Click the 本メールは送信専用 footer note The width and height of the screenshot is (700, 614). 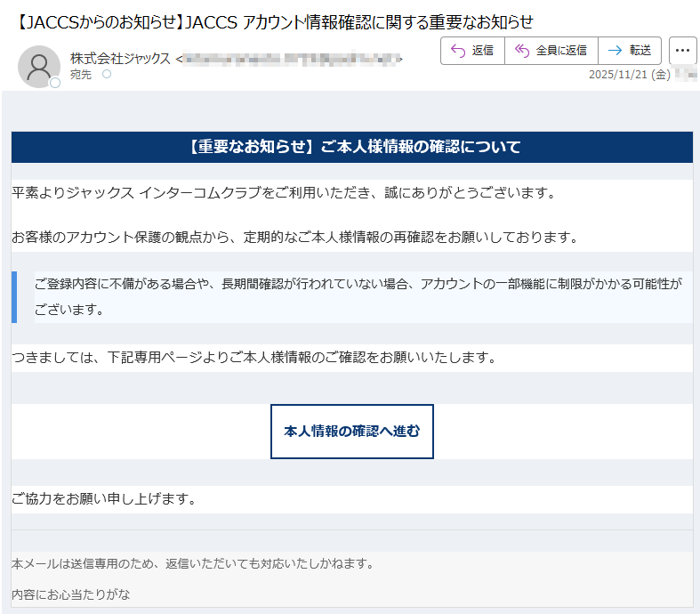pos(192,563)
